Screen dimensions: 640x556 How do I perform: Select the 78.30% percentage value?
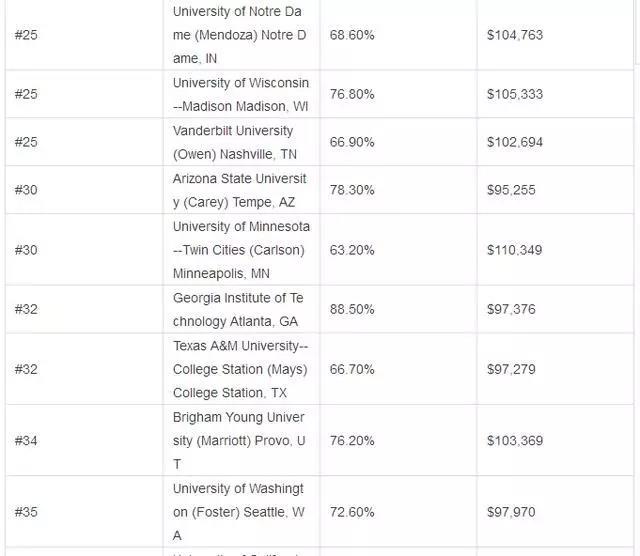point(352,190)
